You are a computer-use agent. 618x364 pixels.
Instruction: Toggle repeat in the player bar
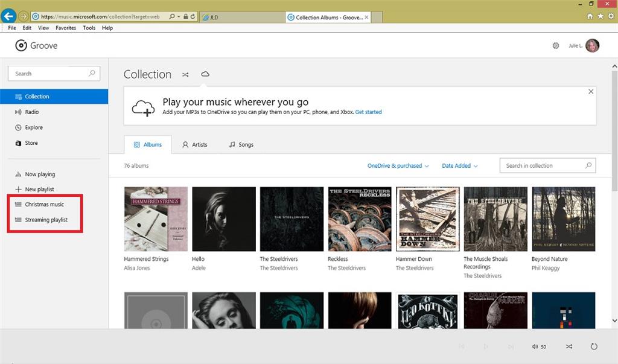594,346
